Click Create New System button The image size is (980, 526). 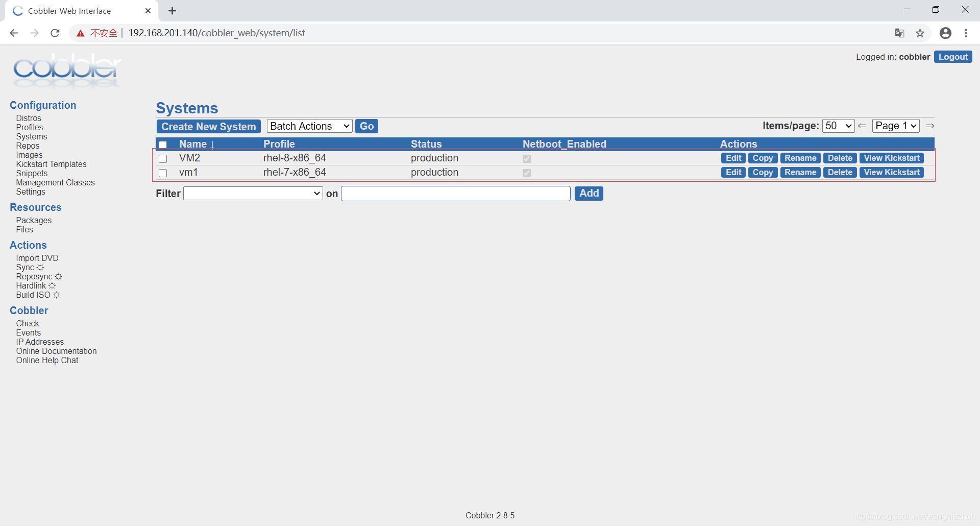coord(209,126)
